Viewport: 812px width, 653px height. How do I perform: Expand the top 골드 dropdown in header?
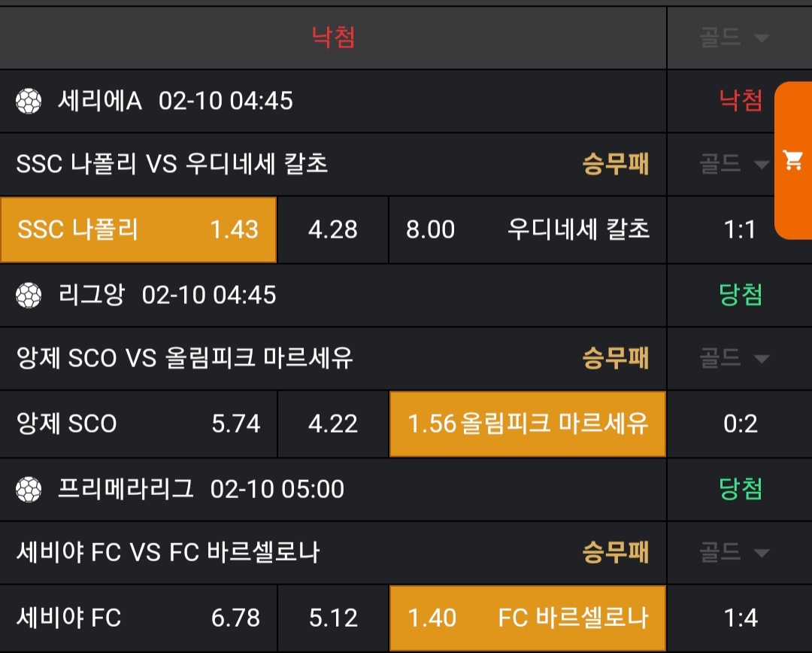(x=735, y=38)
